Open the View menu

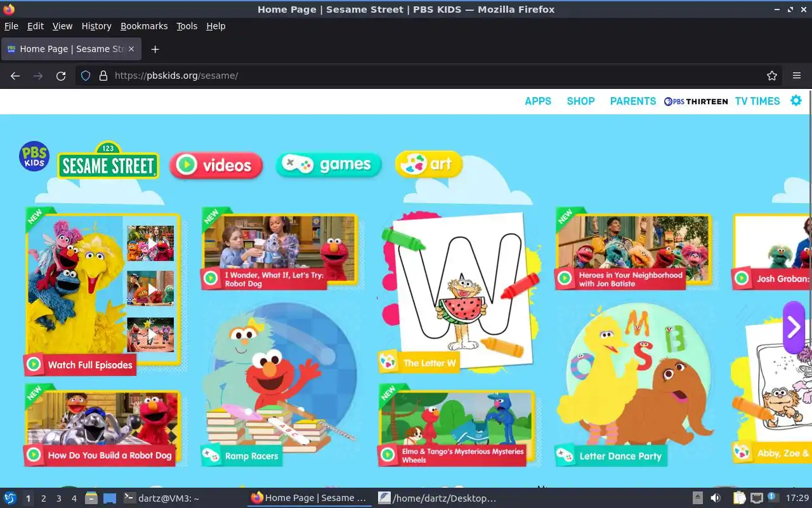coord(62,26)
